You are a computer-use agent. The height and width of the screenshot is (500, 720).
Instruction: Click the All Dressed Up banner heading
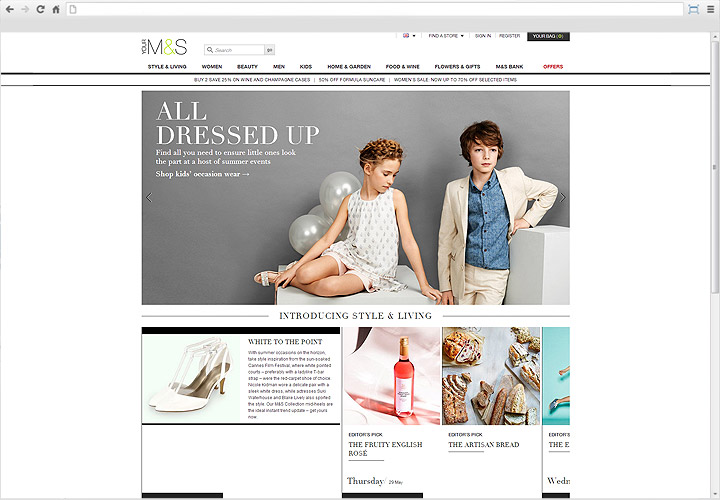click(x=237, y=124)
